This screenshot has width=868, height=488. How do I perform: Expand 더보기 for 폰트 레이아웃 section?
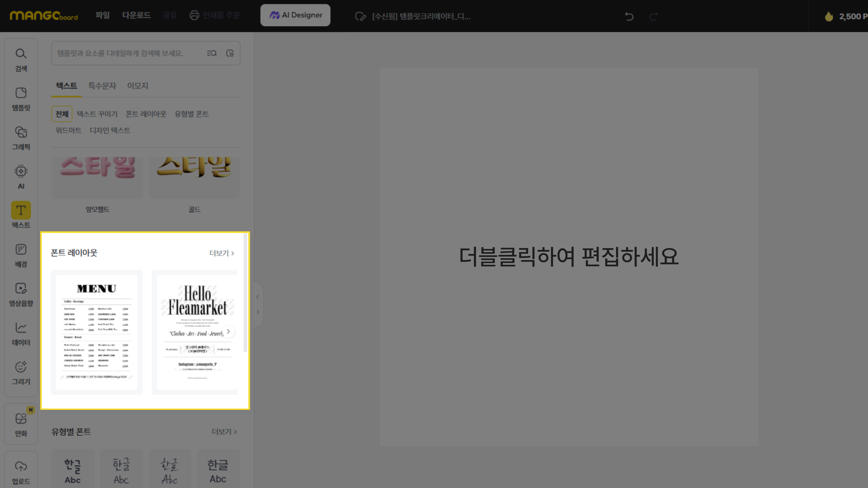click(222, 253)
